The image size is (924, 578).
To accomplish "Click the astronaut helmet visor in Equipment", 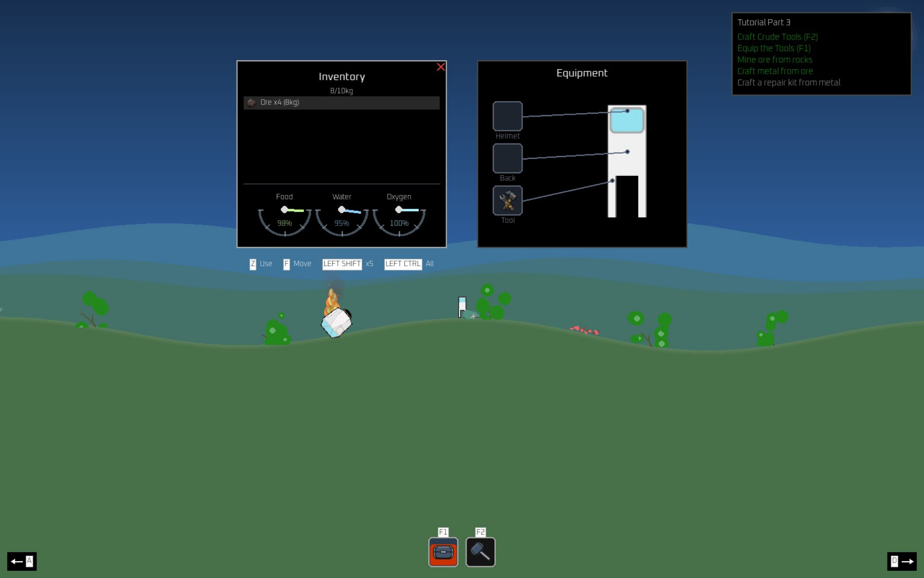I will [x=627, y=120].
